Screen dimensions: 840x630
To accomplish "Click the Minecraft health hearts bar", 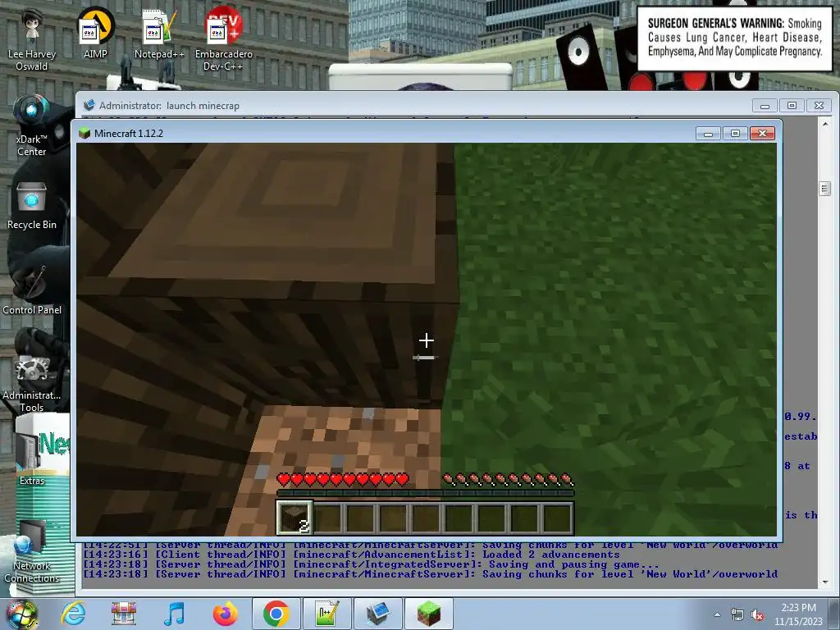I will click(343, 479).
